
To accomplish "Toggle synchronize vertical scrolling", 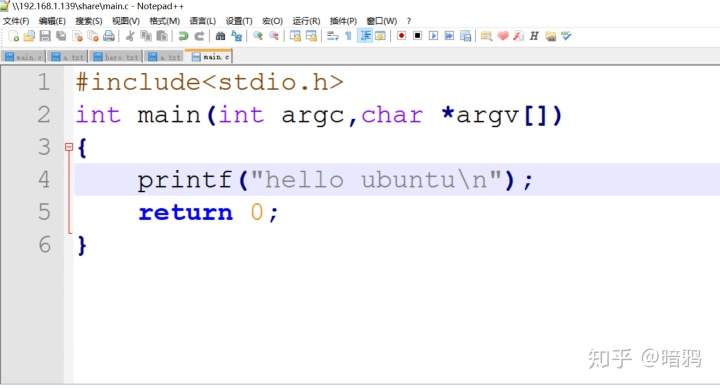I will pyautogui.click(x=295, y=36).
